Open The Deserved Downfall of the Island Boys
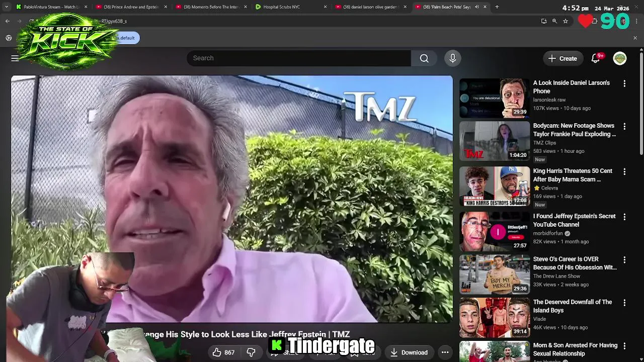 point(573,306)
